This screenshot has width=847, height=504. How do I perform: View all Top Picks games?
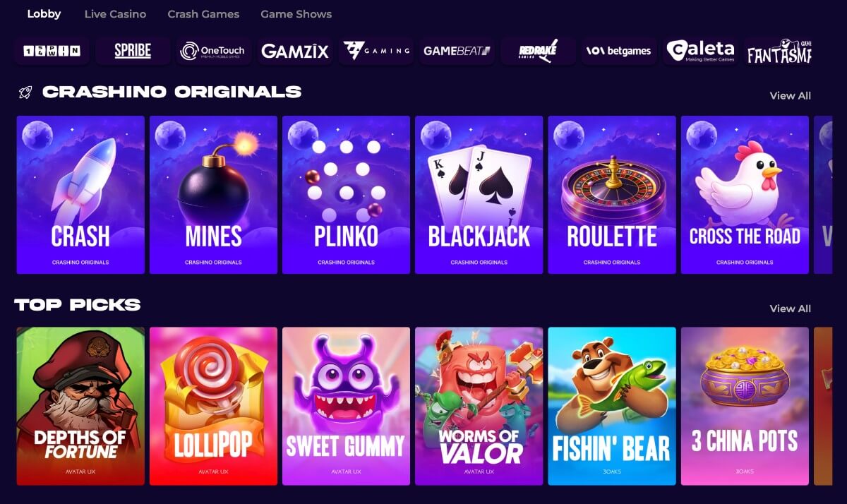point(790,308)
